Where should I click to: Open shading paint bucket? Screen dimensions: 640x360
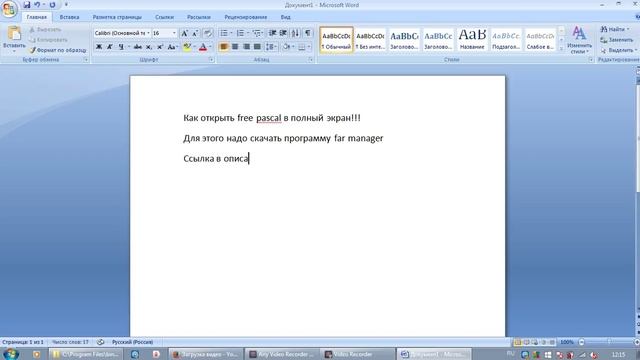click(287, 47)
